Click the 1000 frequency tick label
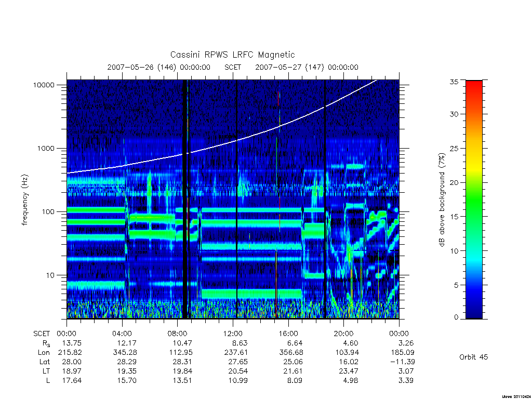Viewport: 532px width, 399px height. point(46,148)
